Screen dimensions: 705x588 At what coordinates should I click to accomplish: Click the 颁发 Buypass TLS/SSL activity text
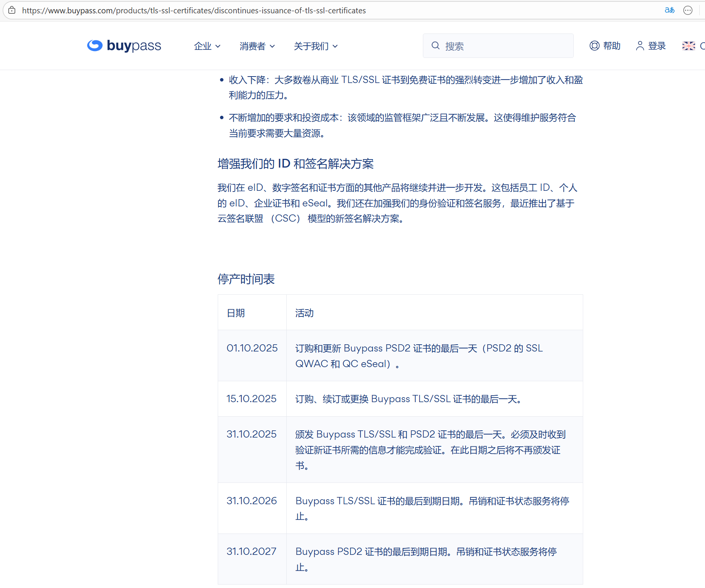coord(431,450)
